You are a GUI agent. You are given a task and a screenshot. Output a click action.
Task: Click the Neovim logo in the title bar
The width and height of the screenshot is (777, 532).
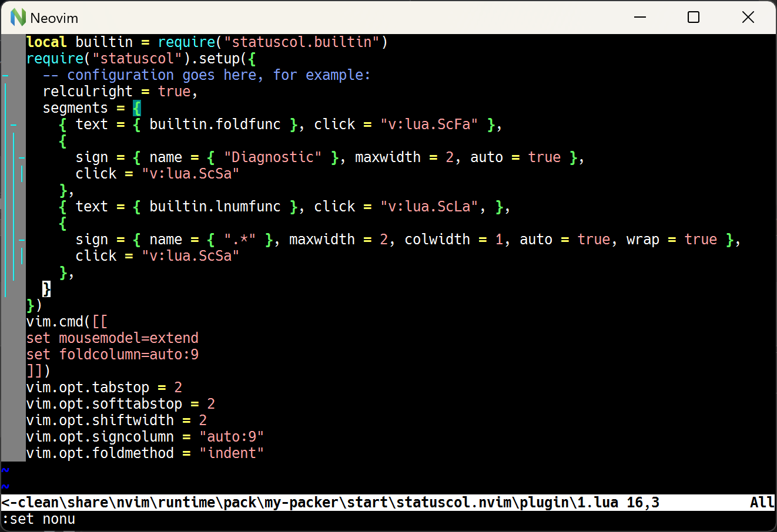pos(18,18)
